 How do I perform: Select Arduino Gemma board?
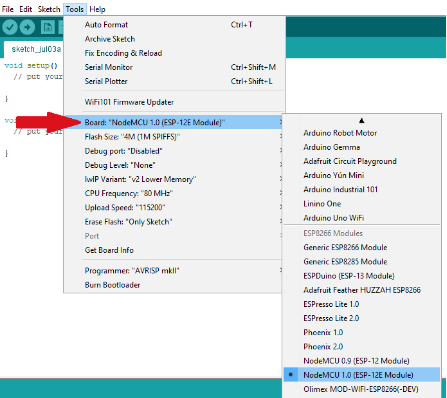point(362,147)
